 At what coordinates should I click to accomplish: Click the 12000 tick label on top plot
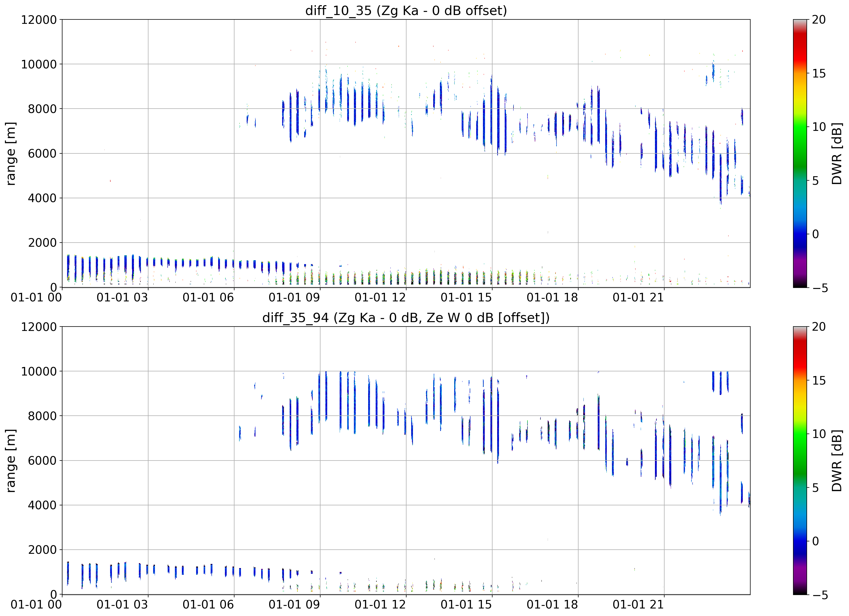click(39, 19)
